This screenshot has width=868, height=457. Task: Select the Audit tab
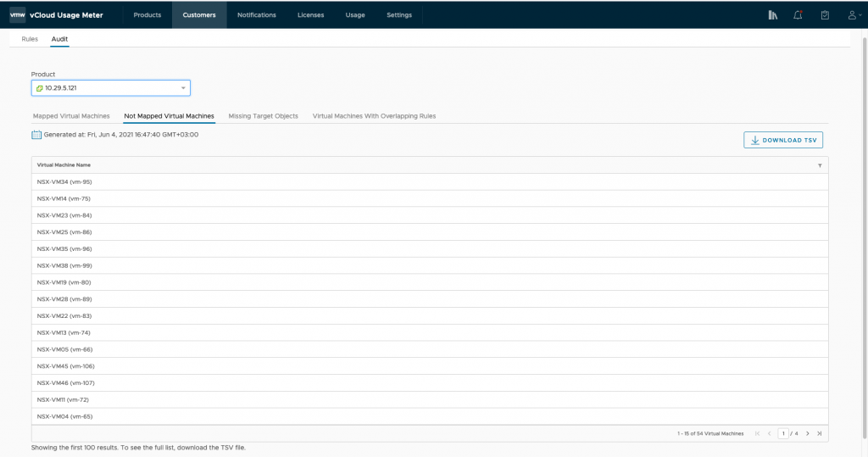click(x=60, y=39)
